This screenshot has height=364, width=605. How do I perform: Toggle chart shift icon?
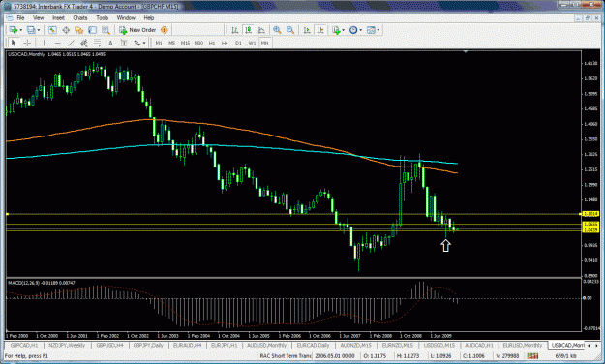(x=319, y=30)
